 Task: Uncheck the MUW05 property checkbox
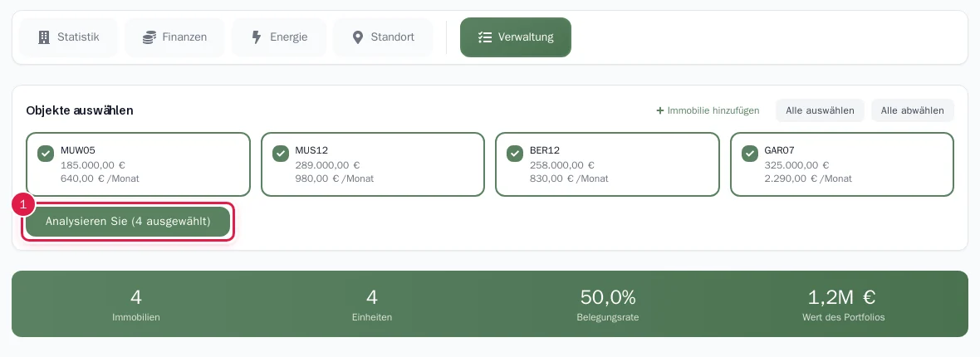pos(46,154)
